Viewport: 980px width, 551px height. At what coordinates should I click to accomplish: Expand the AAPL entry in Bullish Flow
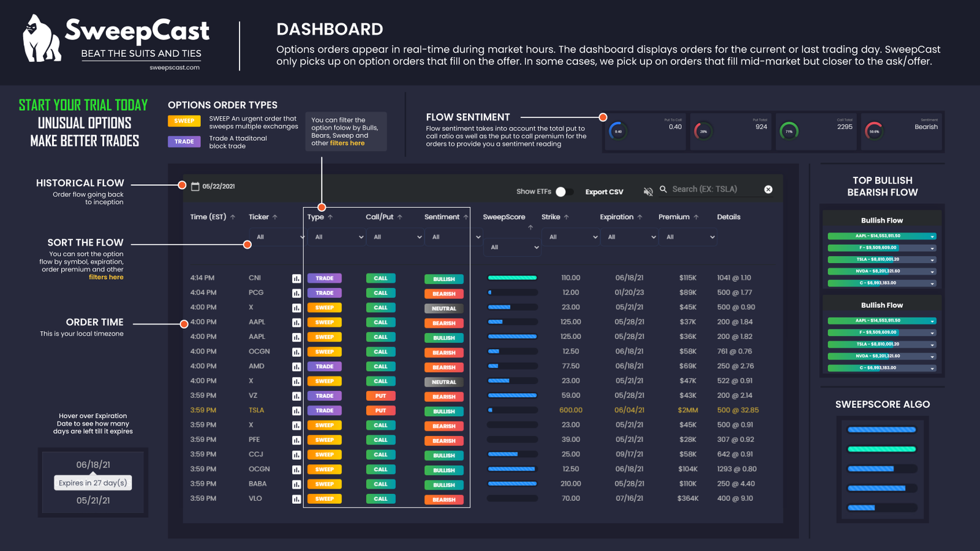coord(932,236)
